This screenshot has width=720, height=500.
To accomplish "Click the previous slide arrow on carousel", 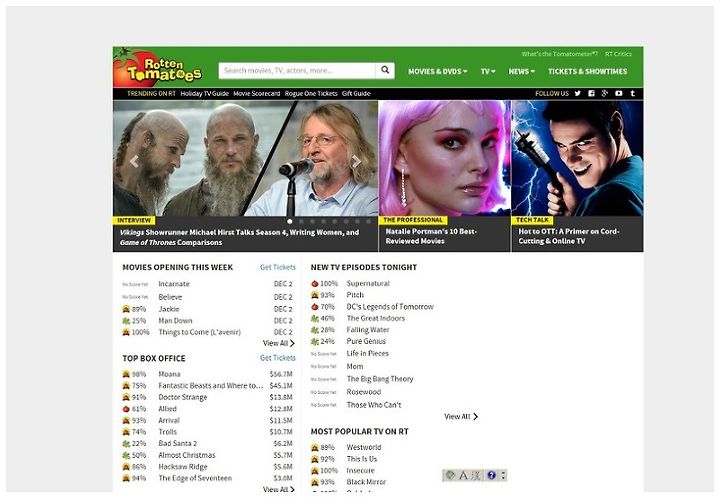I will point(134,161).
